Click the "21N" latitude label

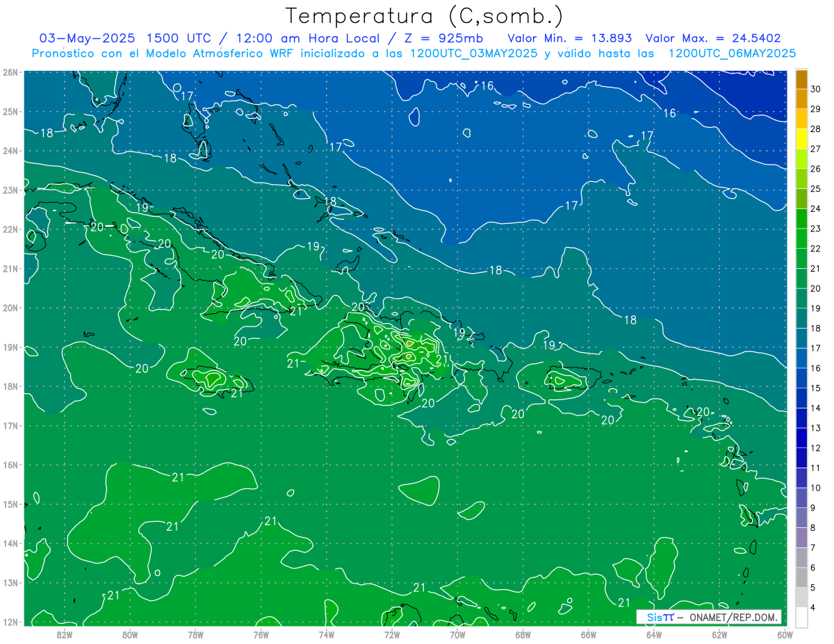coord(10,268)
